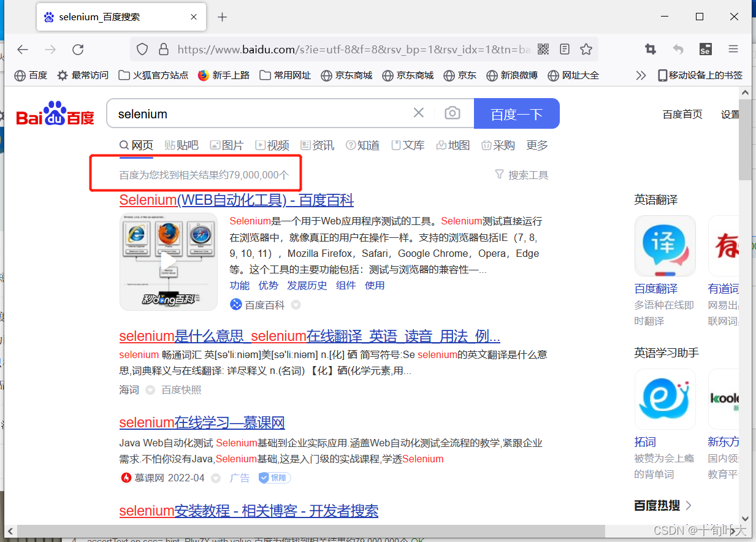Viewport: 756px width, 542px height.
Task: Play the Selenium 秒懂百科 video thumbnail
Action: (x=169, y=262)
